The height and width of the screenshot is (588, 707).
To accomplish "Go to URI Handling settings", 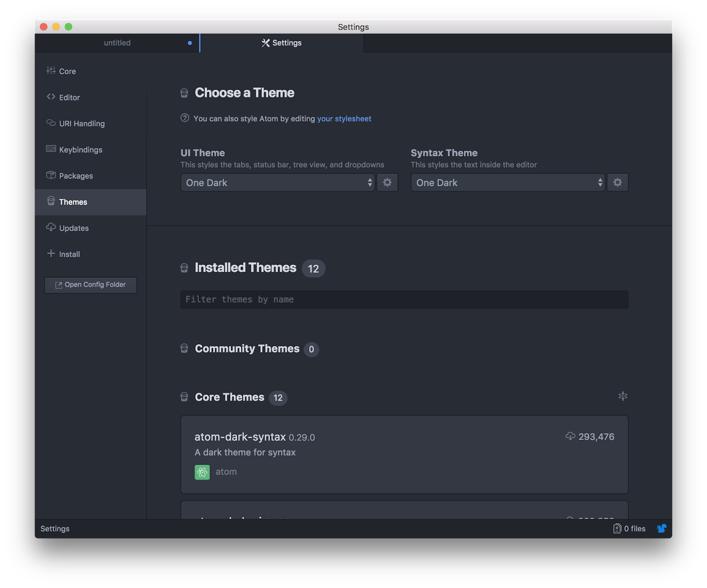I will point(91,123).
